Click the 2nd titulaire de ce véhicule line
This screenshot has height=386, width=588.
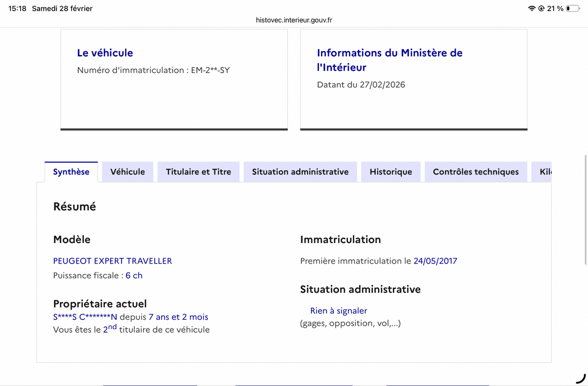[131, 329]
